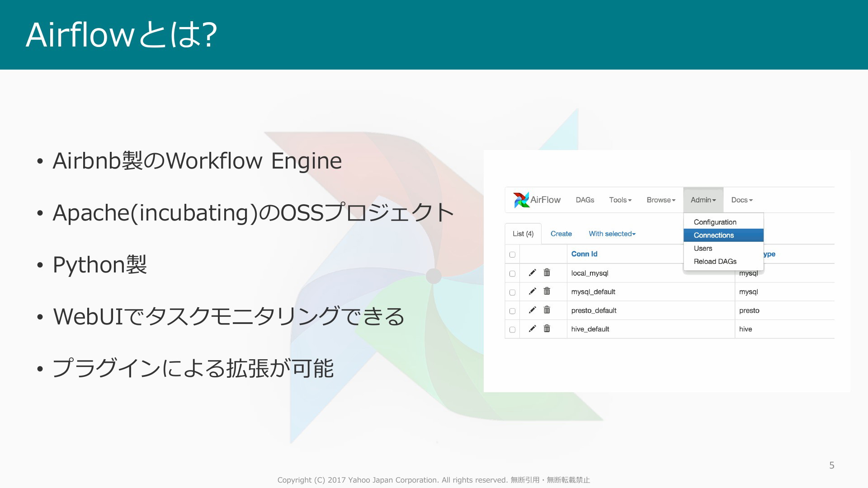
Task: Select Users in Admin menu
Action: pyautogui.click(x=724, y=249)
